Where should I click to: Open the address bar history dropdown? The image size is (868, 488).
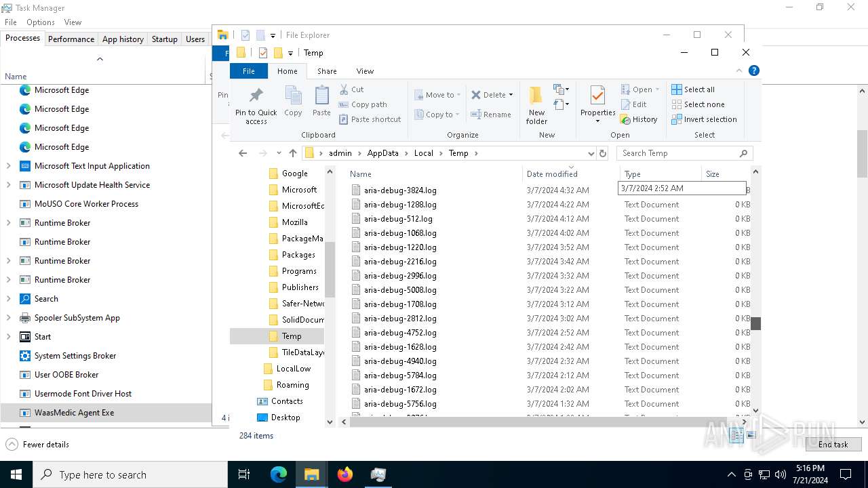coord(591,153)
